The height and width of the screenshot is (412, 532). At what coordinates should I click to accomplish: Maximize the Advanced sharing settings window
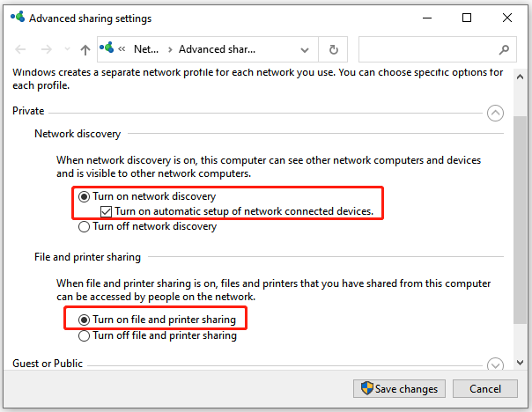click(467, 18)
